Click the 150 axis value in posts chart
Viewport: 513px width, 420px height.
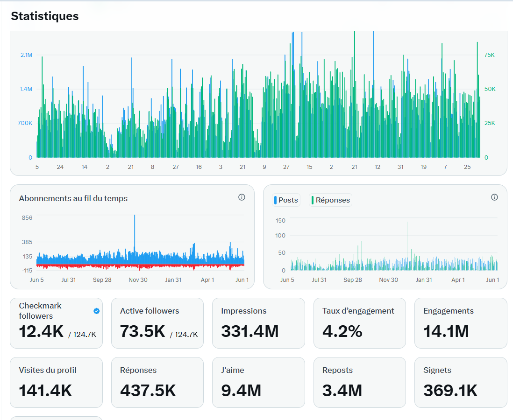click(x=280, y=221)
